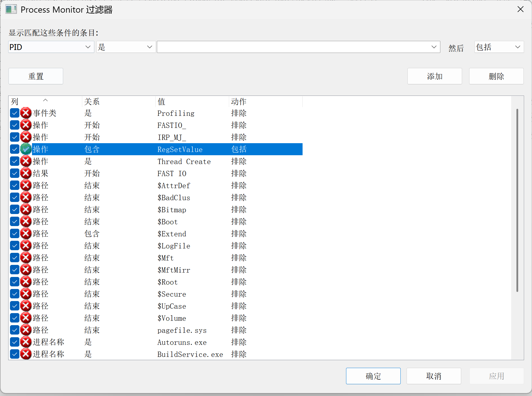Viewport: 532px width, 396px height.
Task: Confirm with the 确定 button
Action: pos(373,376)
